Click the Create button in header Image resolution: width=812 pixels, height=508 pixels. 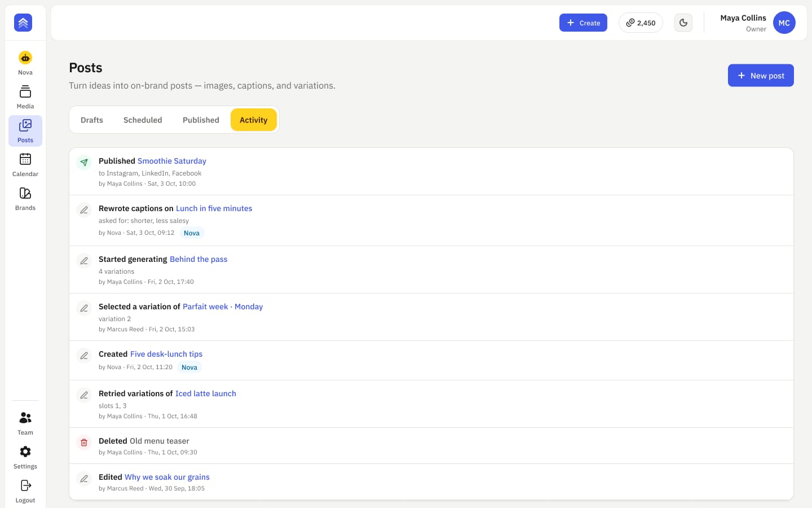coord(583,23)
